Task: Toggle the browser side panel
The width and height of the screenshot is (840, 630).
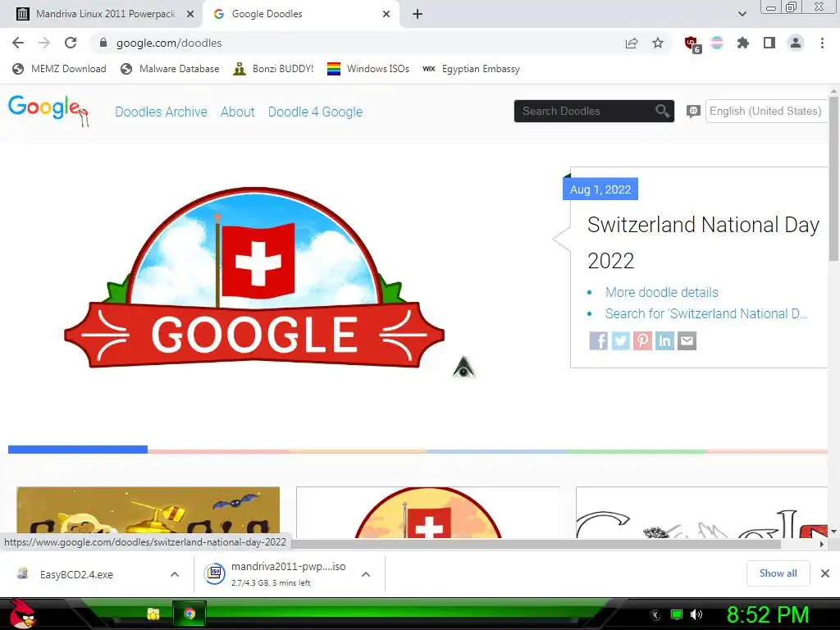Action: (769, 43)
